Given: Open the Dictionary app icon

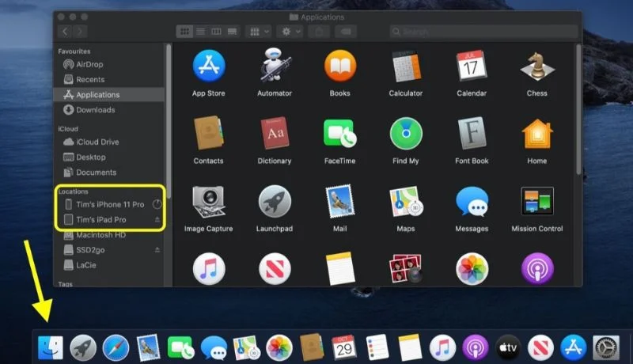Looking at the screenshot, I should point(275,133).
